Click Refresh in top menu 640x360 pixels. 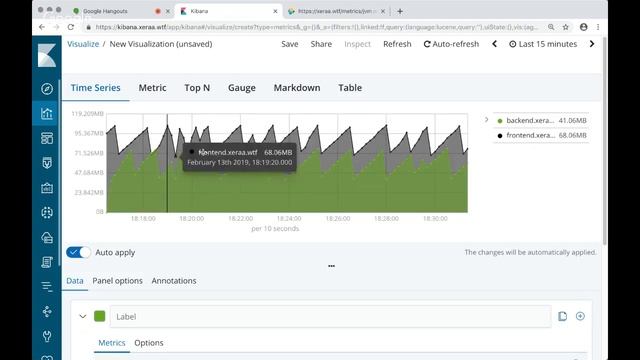[x=397, y=44]
